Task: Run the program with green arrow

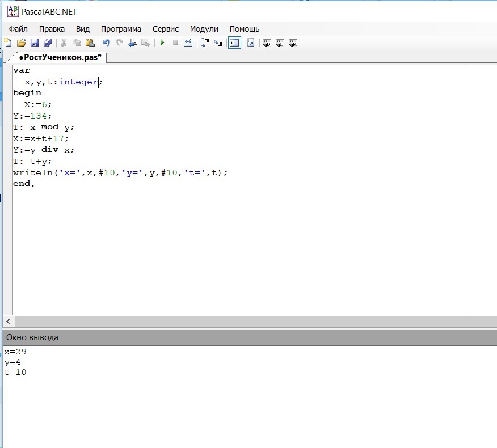Action: pos(162,43)
